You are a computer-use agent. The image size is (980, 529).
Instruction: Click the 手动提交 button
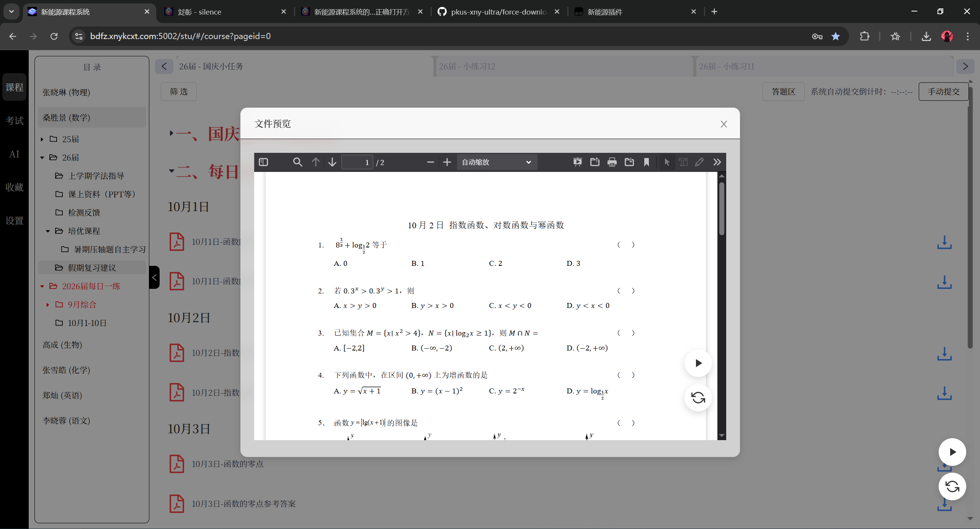943,92
